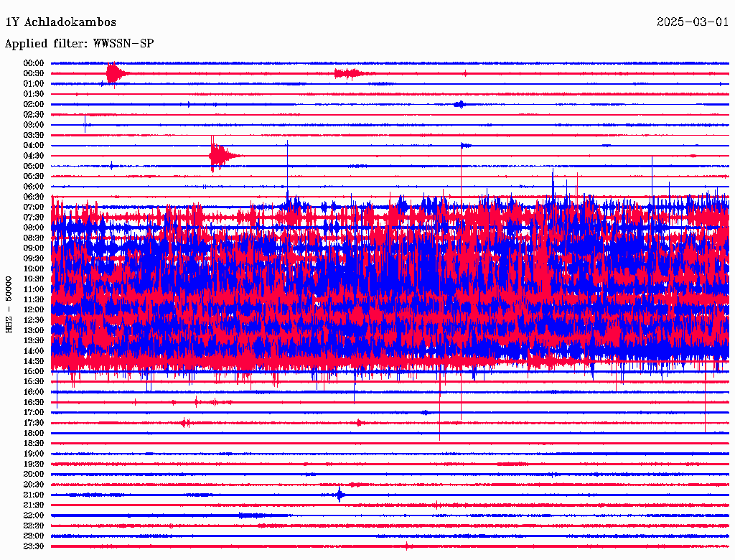Click the 15:30 time label
The width and height of the screenshot is (735, 560).
[34, 382]
